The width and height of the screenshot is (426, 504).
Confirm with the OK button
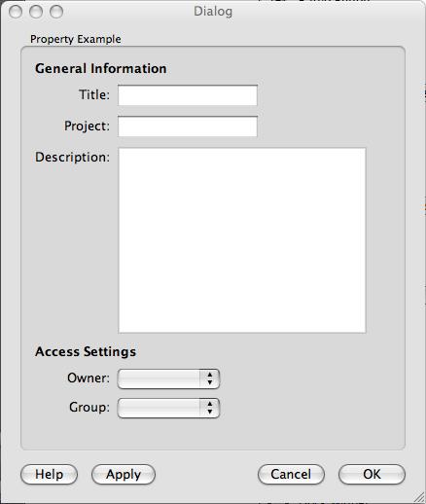point(372,474)
